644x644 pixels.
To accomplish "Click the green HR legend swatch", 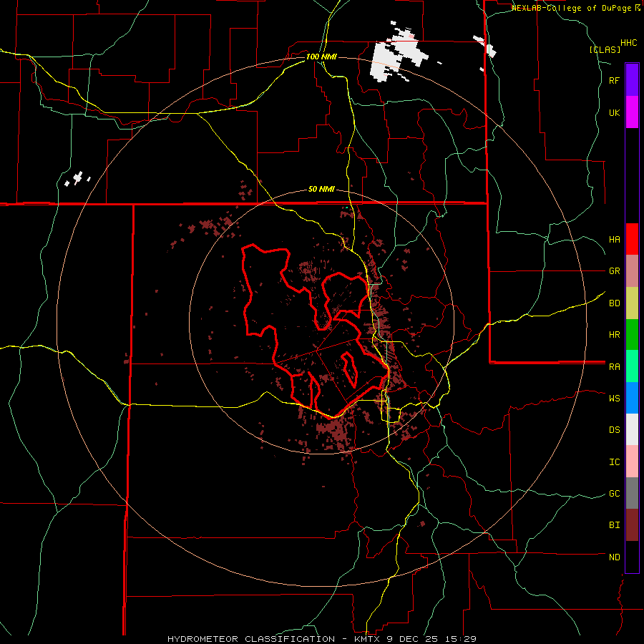I will click(632, 335).
